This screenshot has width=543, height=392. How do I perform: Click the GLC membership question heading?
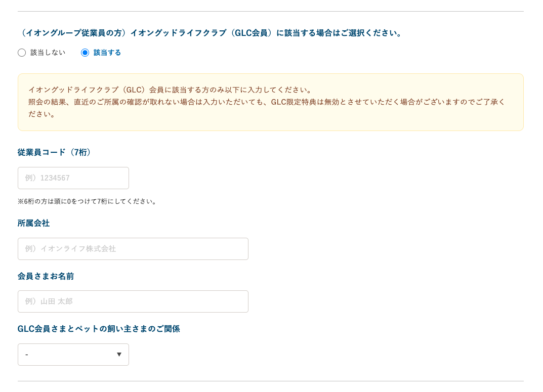(x=211, y=33)
